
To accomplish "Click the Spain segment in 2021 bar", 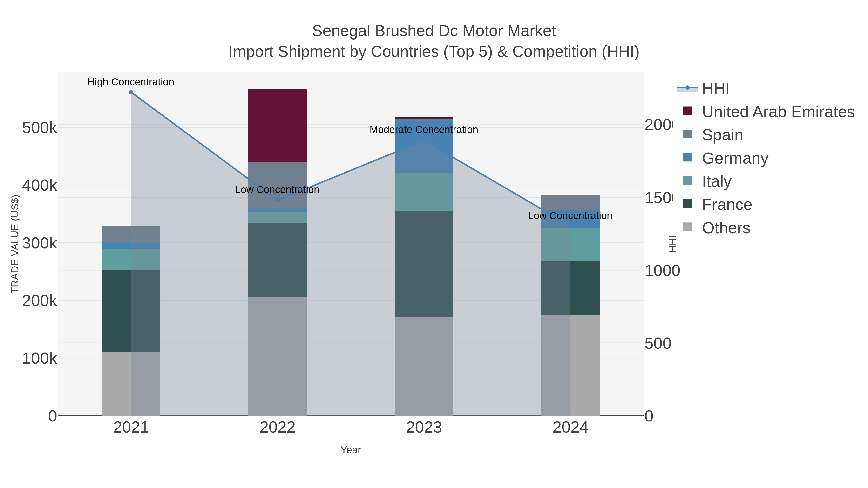I will tap(131, 234).
